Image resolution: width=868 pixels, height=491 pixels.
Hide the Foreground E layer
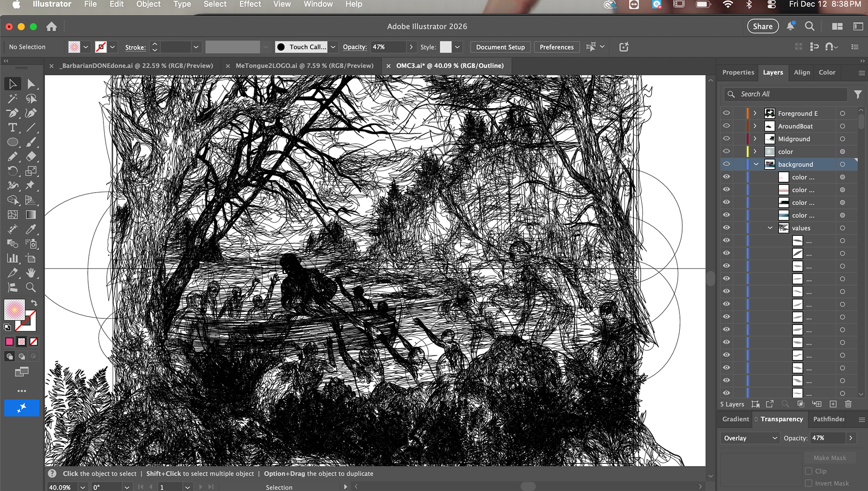coord(726,113)
